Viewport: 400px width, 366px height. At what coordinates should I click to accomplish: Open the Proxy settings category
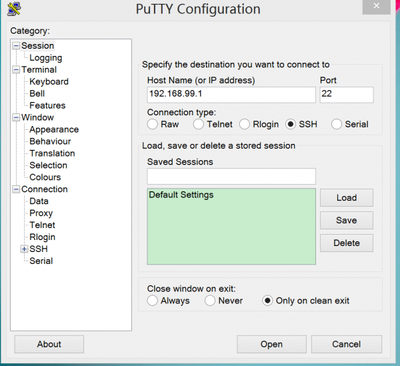pyautogui.click(x=41, y=213)
